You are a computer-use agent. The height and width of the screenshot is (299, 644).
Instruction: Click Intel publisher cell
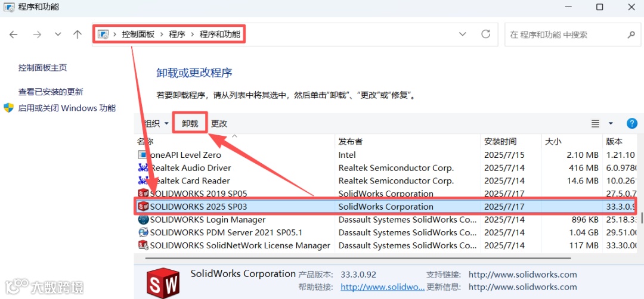[x=347, y=155]
